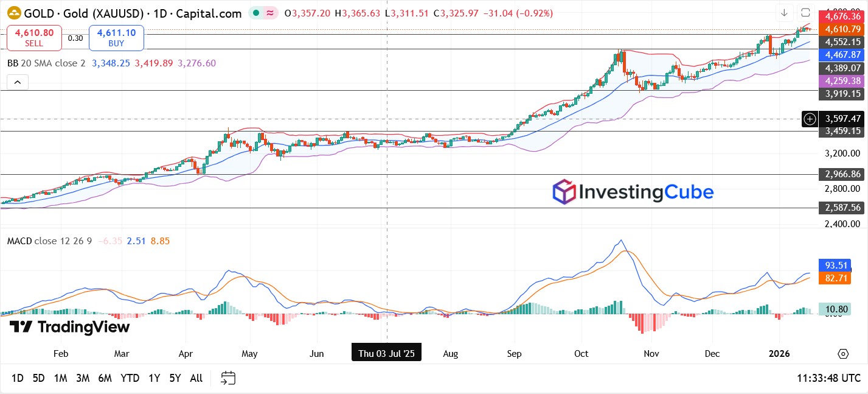Open the go-to-date calendar icon
The image size is (868, 394).
tap(228, 378)
